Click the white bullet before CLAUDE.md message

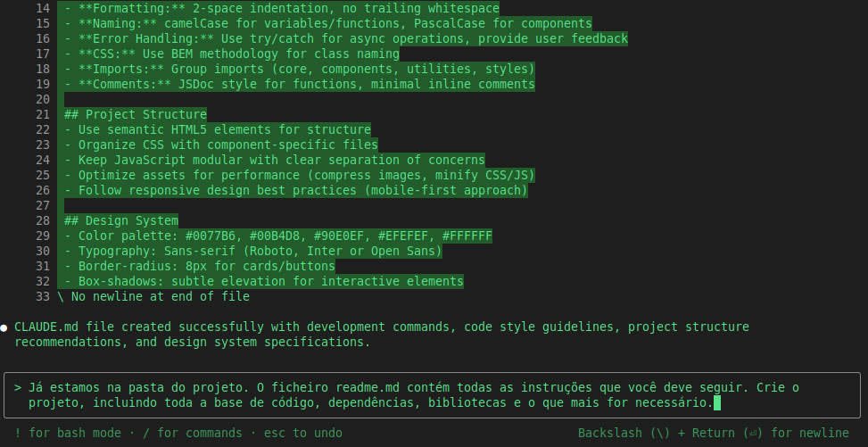tap(4, 327)
